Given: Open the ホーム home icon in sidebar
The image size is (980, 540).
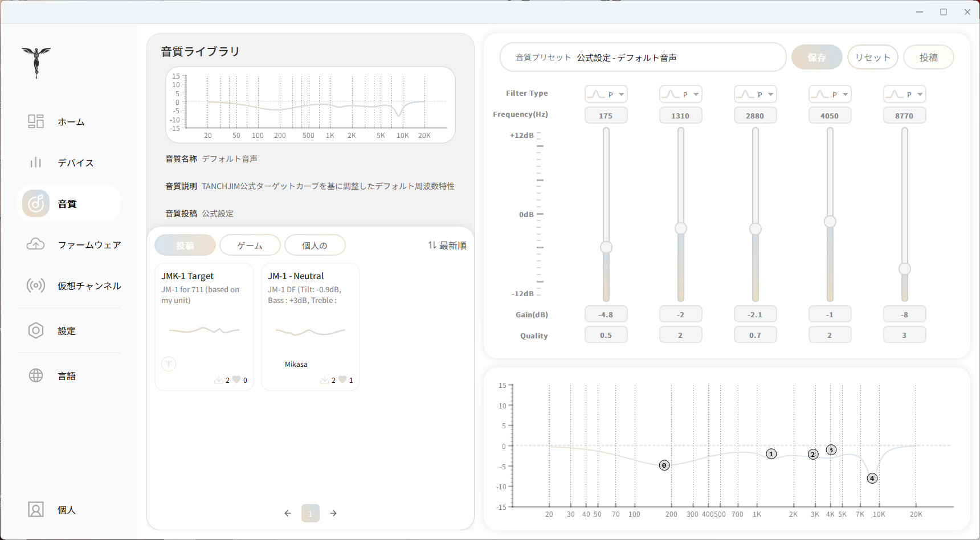Looking at the screenshot, I should tap(36, 121).
